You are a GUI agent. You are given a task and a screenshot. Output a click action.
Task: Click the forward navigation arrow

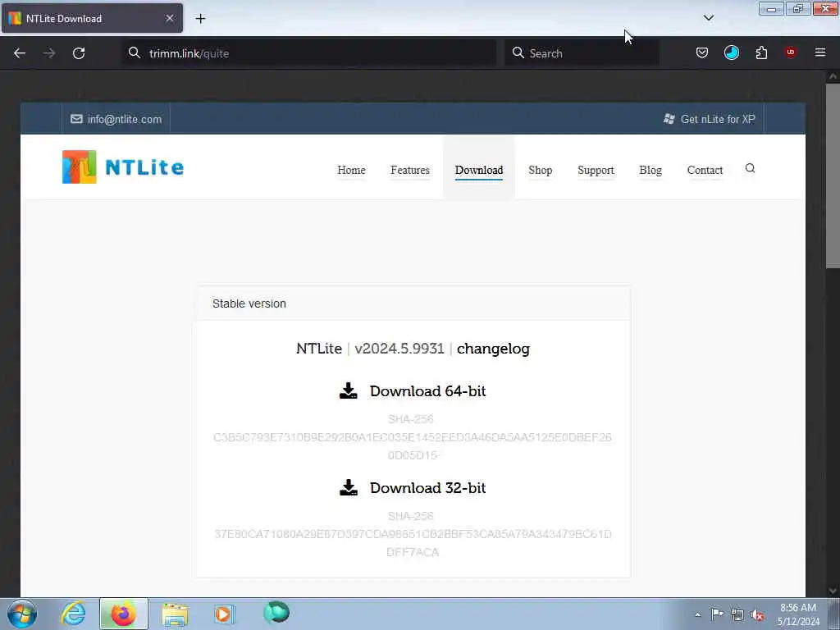(x=49, y=53)
